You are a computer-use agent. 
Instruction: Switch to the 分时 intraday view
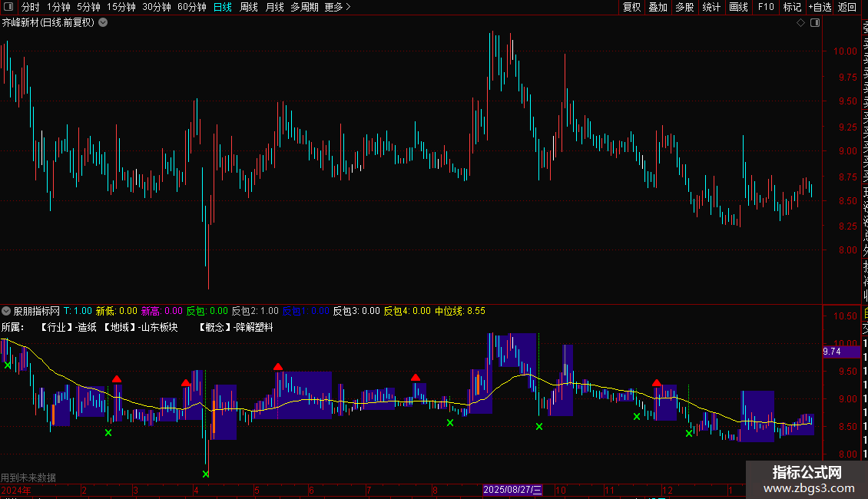(x=31, y=7)
